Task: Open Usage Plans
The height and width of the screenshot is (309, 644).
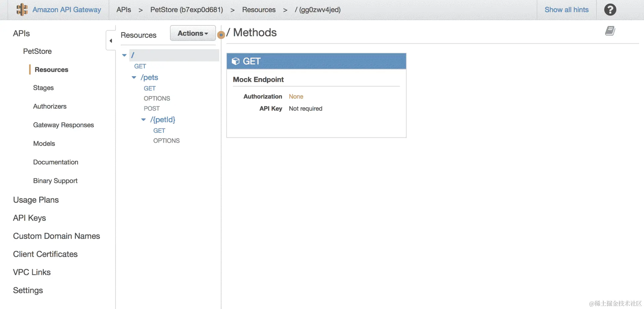Action: 36,200
